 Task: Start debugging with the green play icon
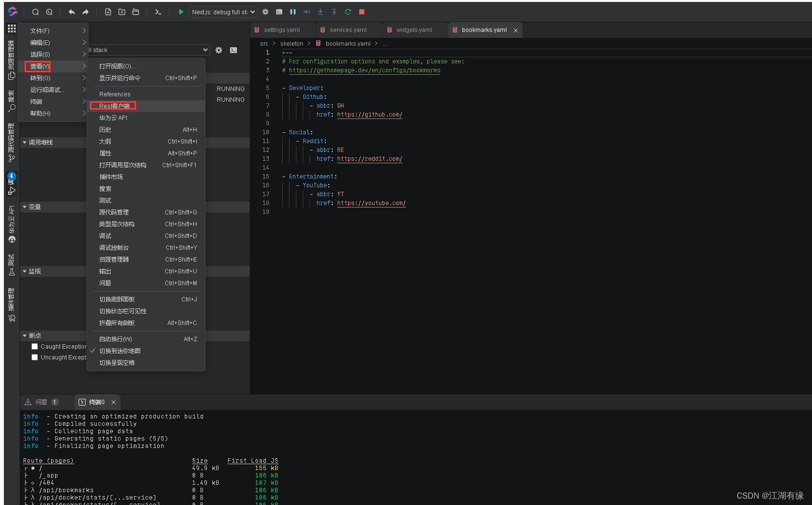coord(181,12)
